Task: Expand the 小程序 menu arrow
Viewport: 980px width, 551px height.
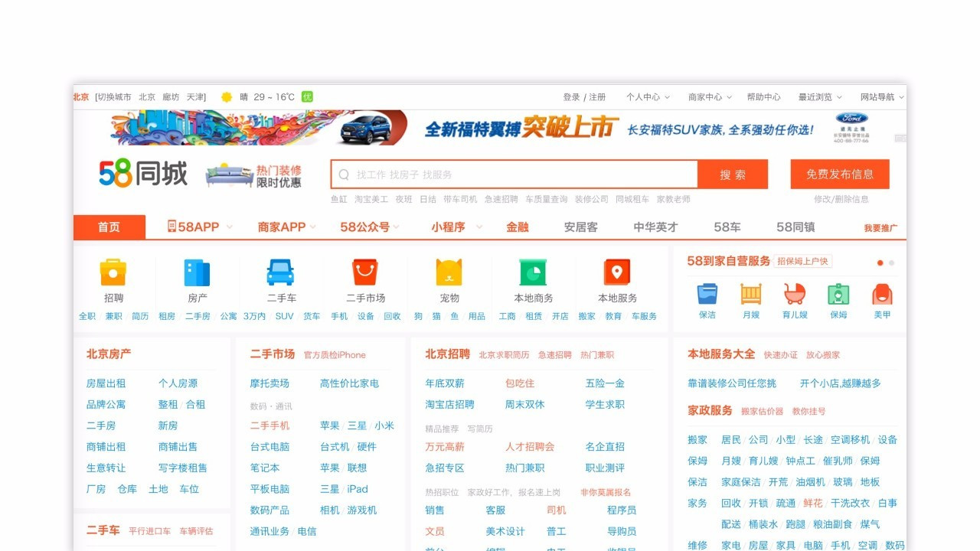Action: pyautogui.click(x=479, y=227)
